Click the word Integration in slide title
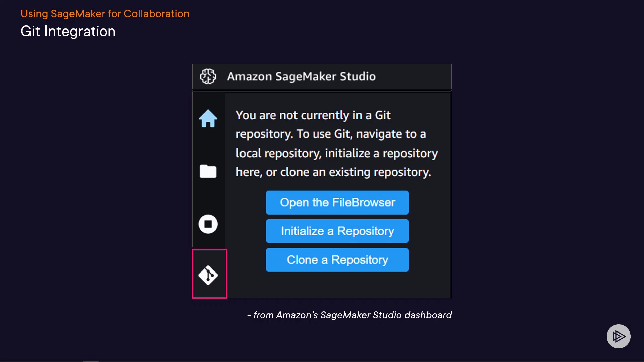644x362 pixels. click(x=80, y=32)
